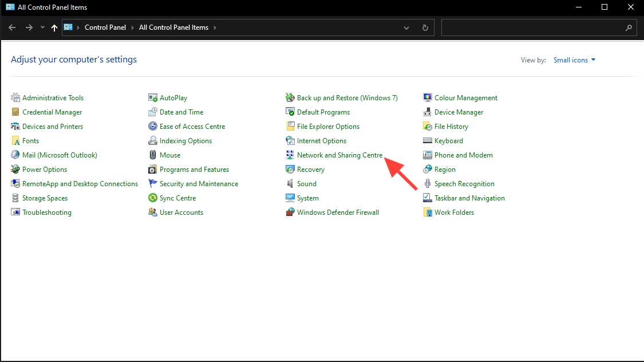The width and height of the screenshot is (644, 362).
Task: Refresh the Control Panel view
Action: (425, 28)
